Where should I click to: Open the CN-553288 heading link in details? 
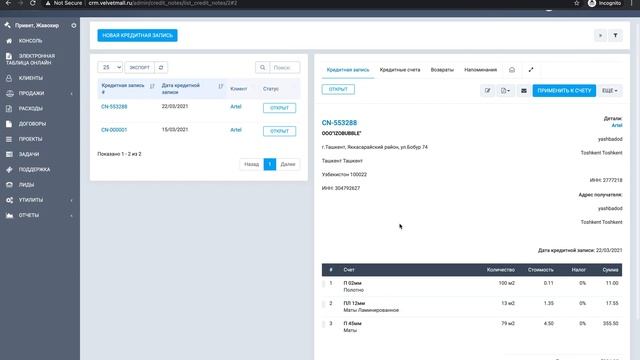tap(339, 123)
